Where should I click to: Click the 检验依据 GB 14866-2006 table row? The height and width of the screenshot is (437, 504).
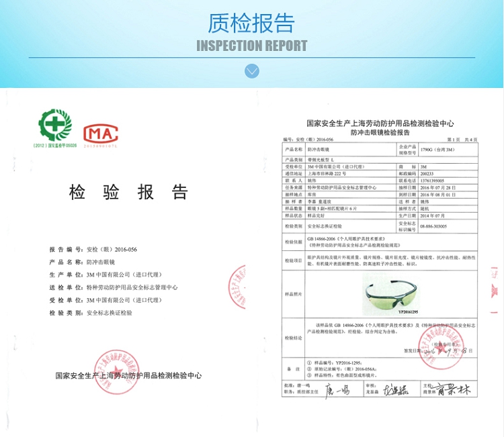380,242
